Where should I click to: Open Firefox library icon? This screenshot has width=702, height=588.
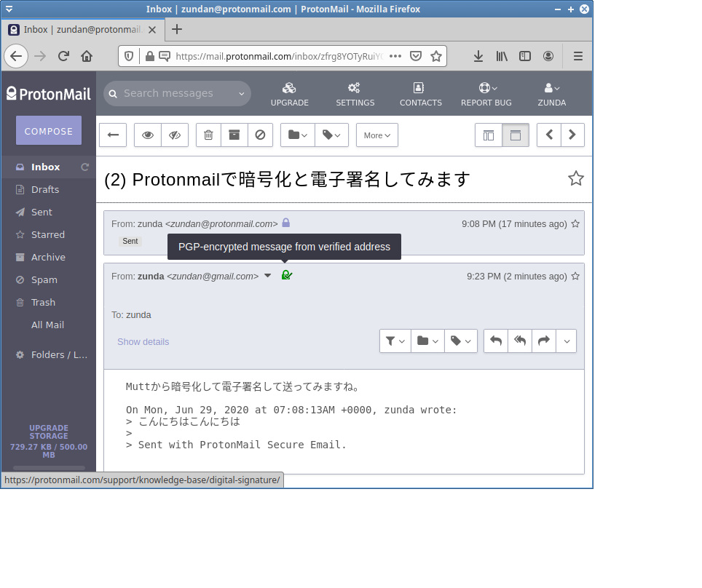click(x=502, y=56)
